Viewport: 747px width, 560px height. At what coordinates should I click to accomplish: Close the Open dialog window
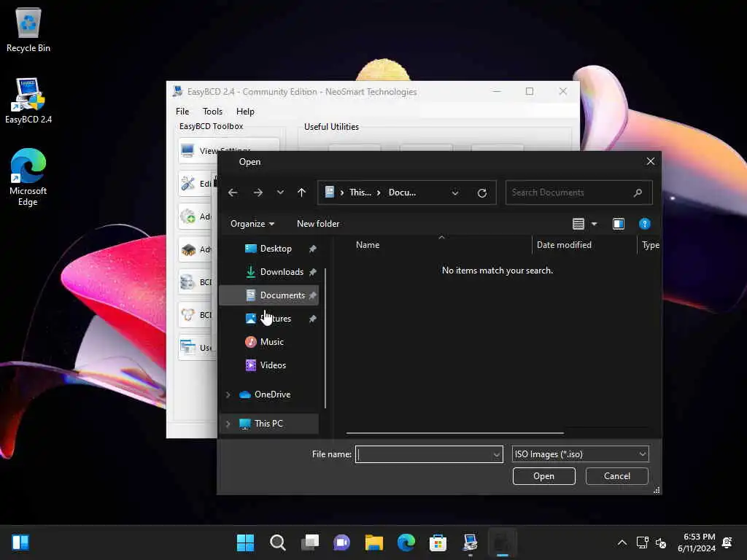[650, 161]
